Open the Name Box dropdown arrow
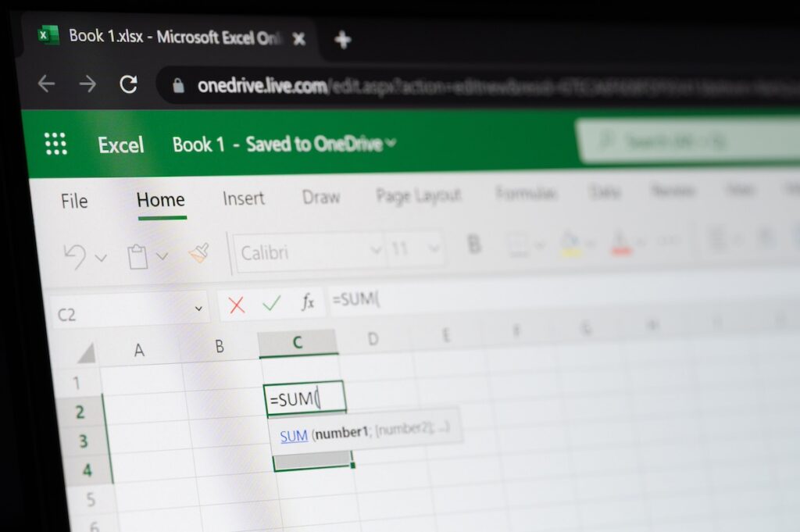Image resolution: width=800 pixels, height=532 pixels. [x=198, y=308]
